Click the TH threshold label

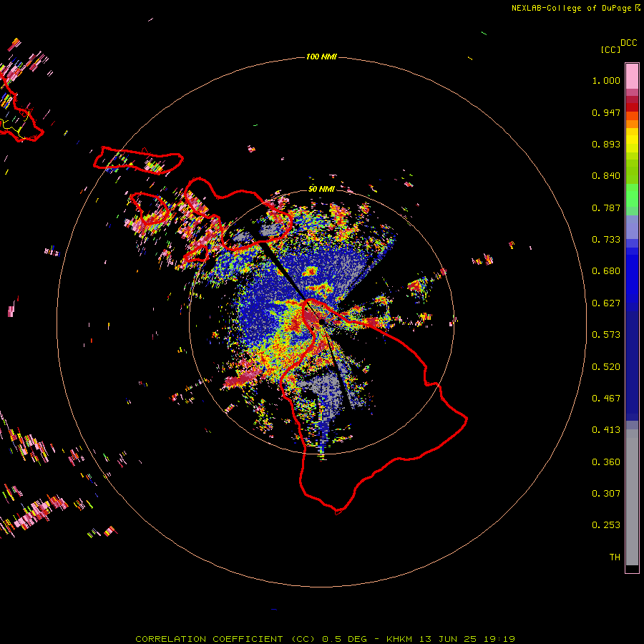pos(615,557)
